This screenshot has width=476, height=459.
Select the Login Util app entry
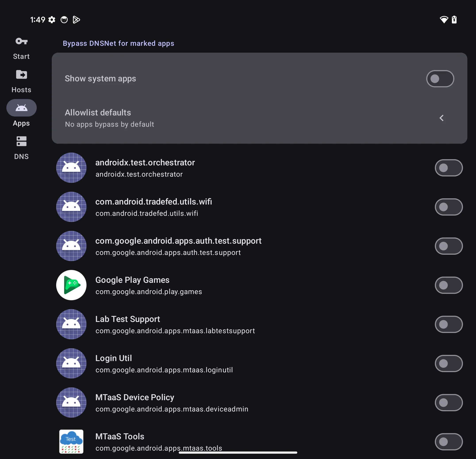(164, 363)
